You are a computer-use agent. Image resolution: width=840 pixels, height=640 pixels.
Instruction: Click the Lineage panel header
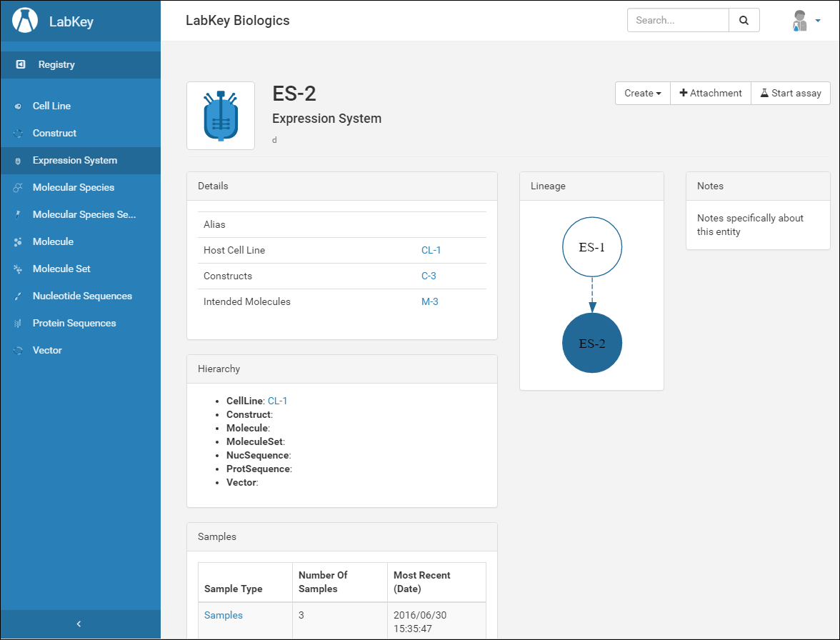[591, 186]
